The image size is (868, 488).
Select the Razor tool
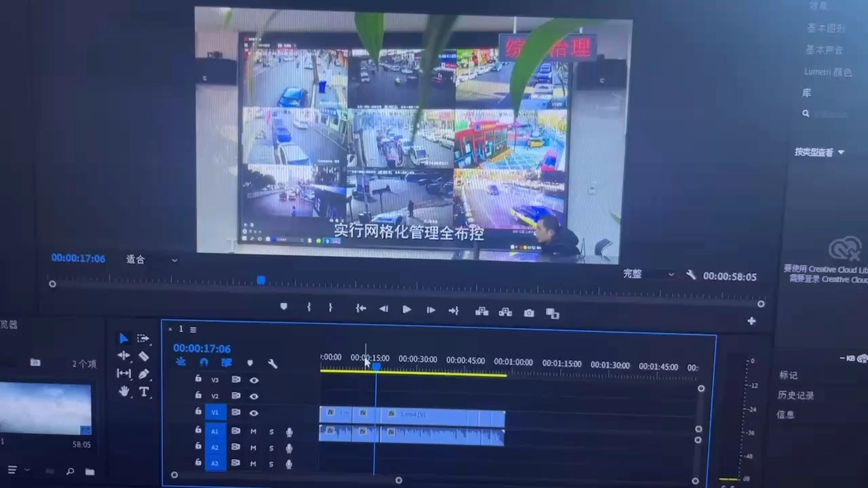pyautogui.click(x=144, y=356)
